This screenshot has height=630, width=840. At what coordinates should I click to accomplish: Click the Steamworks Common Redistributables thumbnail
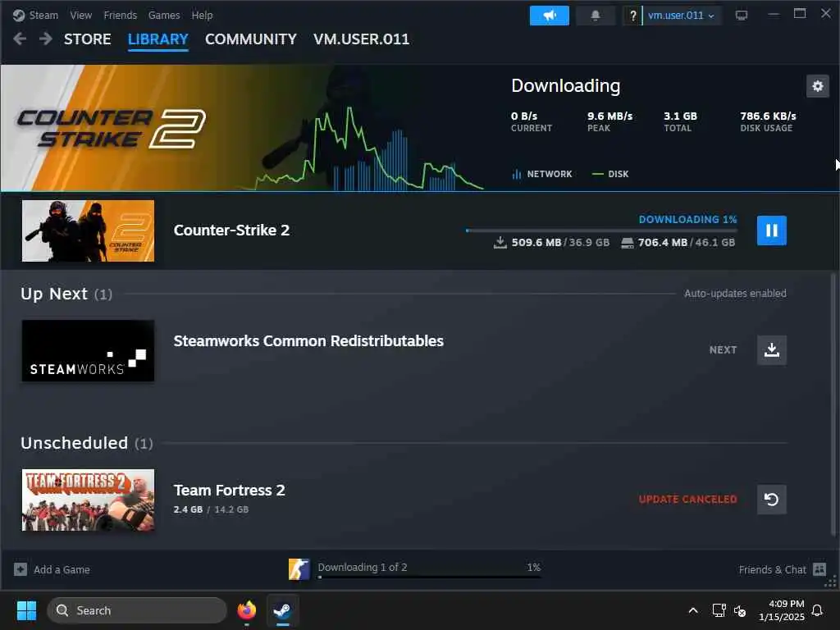[88, 351]
